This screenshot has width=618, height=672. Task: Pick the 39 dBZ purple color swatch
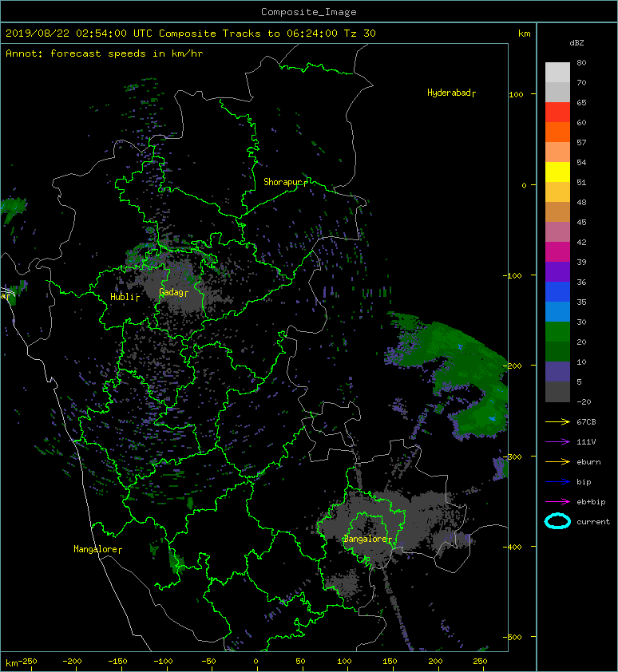click(x=557, y=271)
